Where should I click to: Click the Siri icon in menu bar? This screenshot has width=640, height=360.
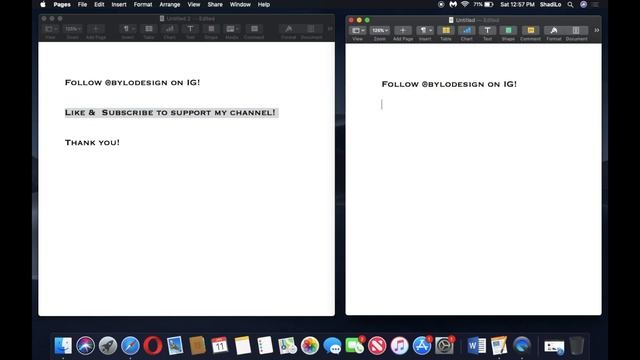584,4
